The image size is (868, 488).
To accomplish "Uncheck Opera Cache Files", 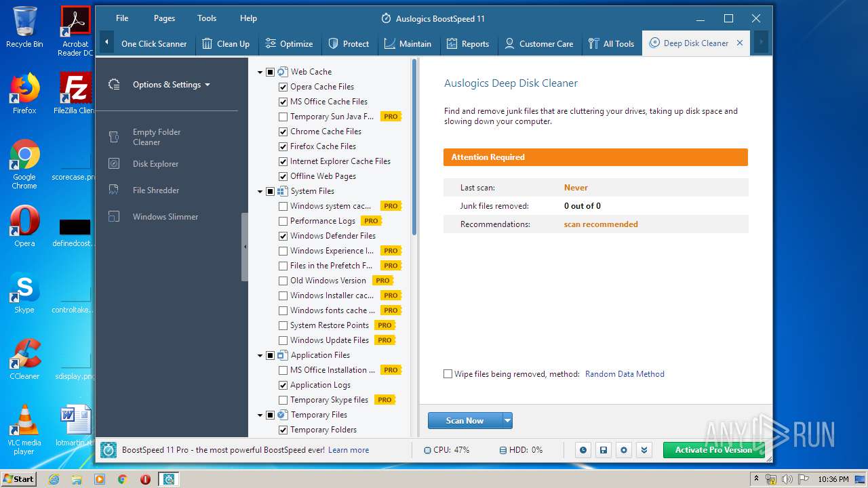I will coord(283,87).
